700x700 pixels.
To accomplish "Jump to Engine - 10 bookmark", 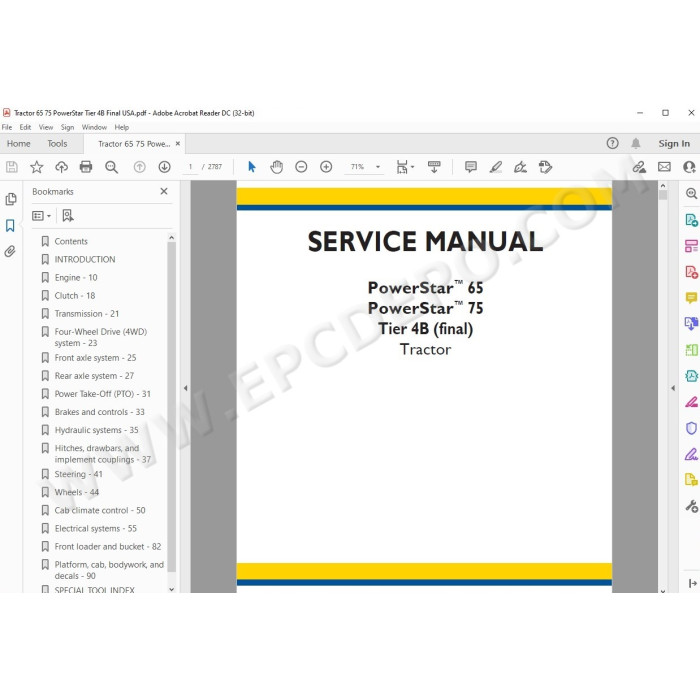I will point(76,278).
